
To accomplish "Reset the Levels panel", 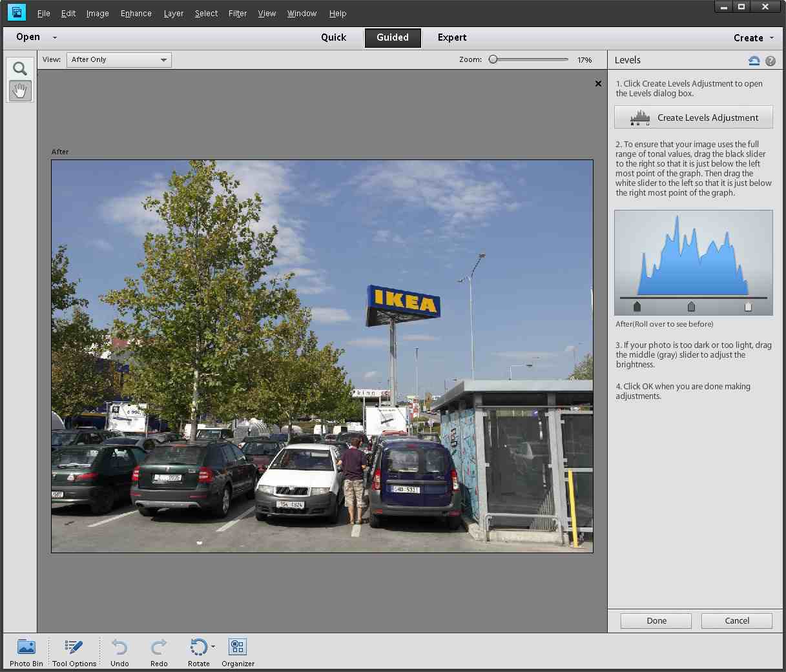I will [x=754, y=61].
